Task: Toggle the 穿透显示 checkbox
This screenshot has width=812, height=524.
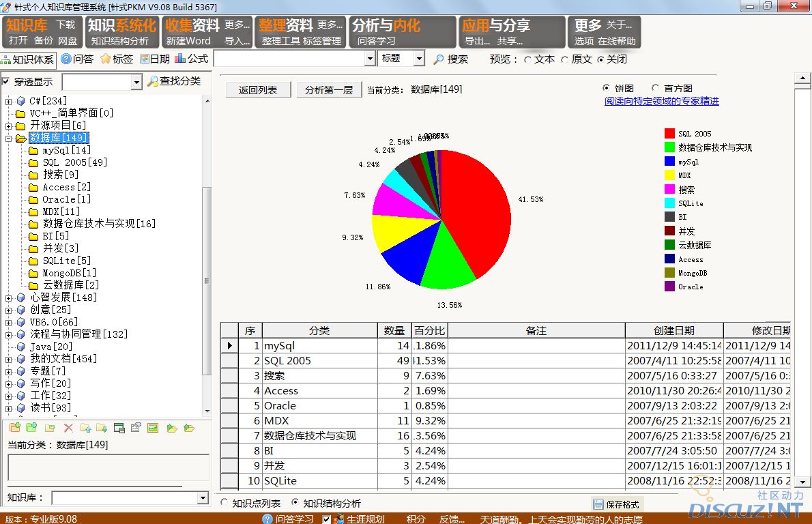Action: pos(6,82)
